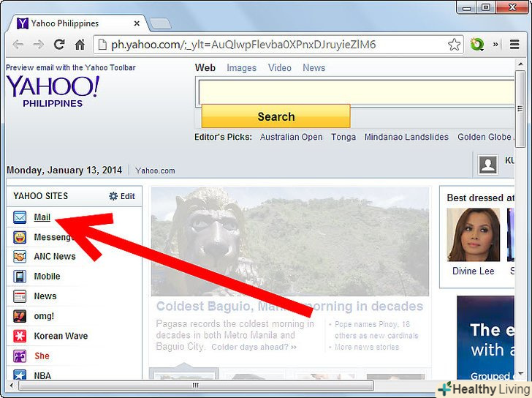Click the Divine Lee photo thumbnail
The height and width of the screenshot is (398, 532).
click(x=474, y=235)
